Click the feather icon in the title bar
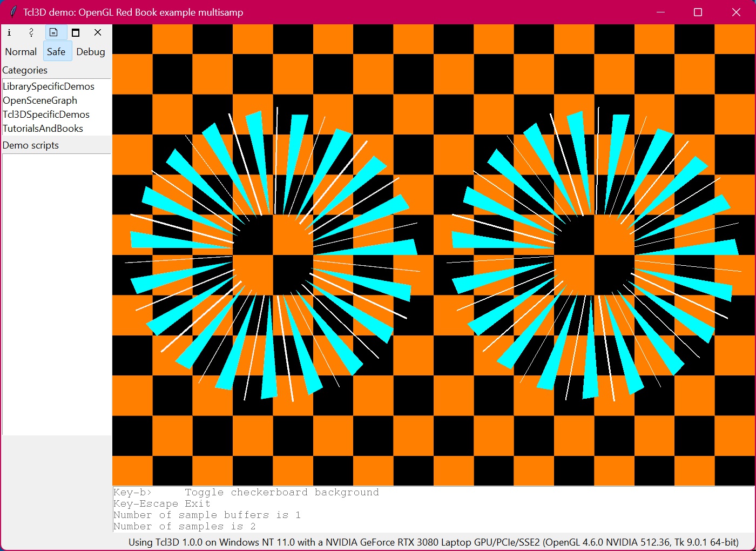 click(12, 12)
